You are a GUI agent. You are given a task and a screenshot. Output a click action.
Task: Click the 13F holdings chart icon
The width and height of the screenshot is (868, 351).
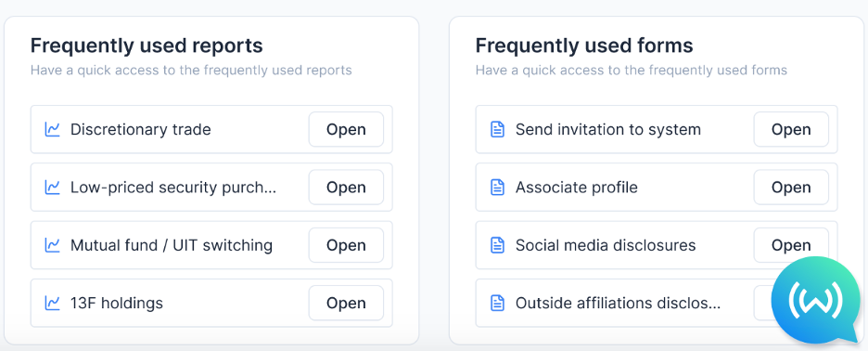pyautogui.click(x=52, y=303)
